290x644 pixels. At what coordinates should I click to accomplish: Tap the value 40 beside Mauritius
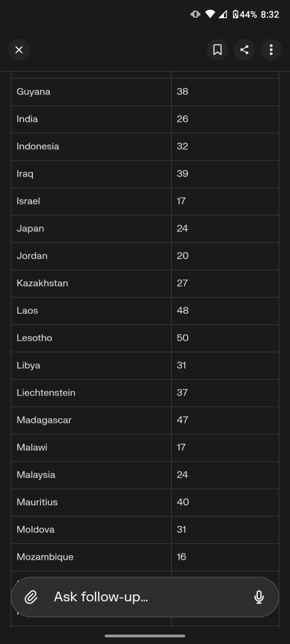[x=183, y=502]
